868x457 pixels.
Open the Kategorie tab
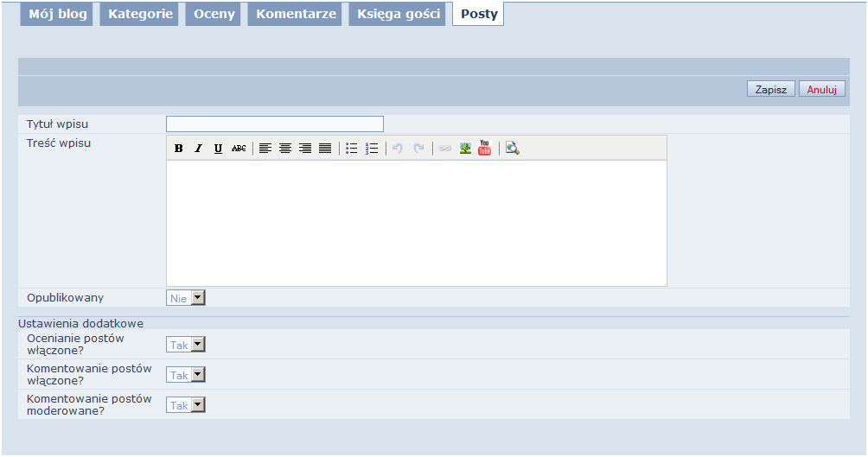tap(139, 15)
